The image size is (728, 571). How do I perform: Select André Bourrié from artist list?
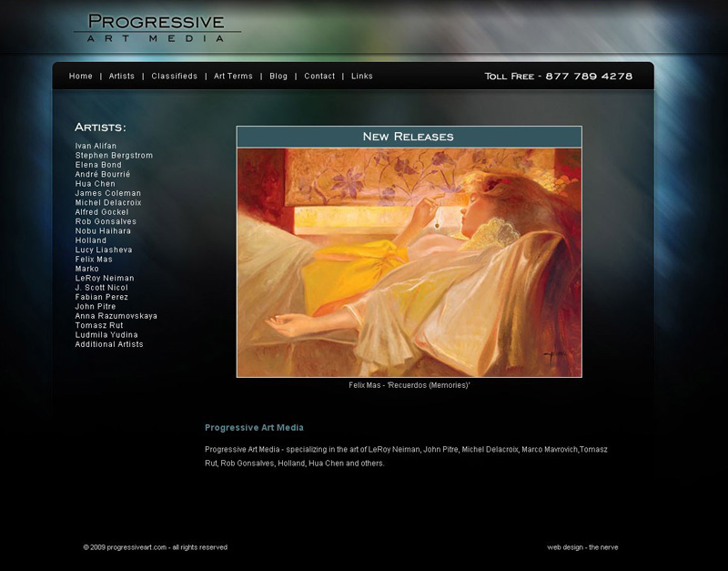tap(103, 174)
